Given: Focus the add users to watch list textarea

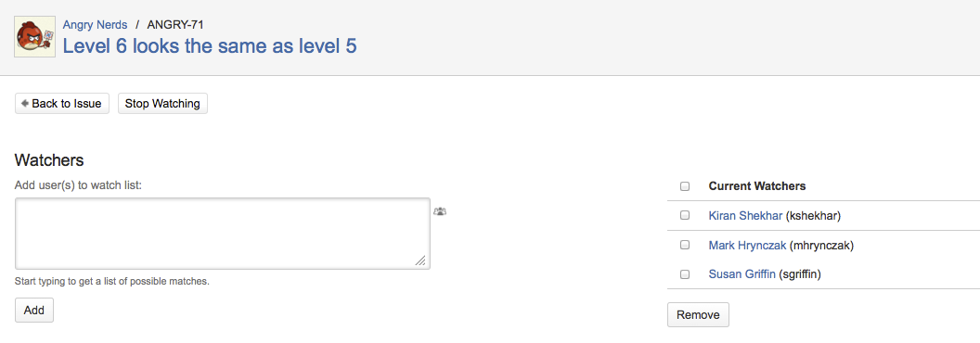Looking at the screenshot, I should [x=223, y=234].
